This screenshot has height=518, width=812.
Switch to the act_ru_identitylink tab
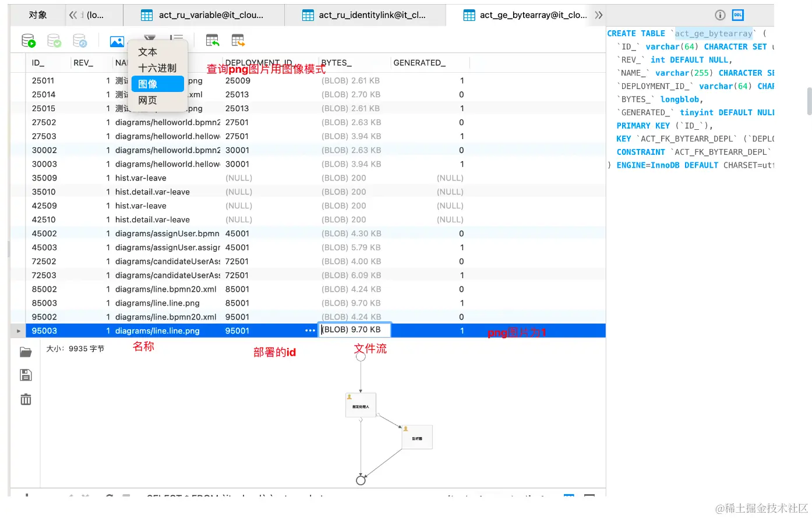coord(365,15)
